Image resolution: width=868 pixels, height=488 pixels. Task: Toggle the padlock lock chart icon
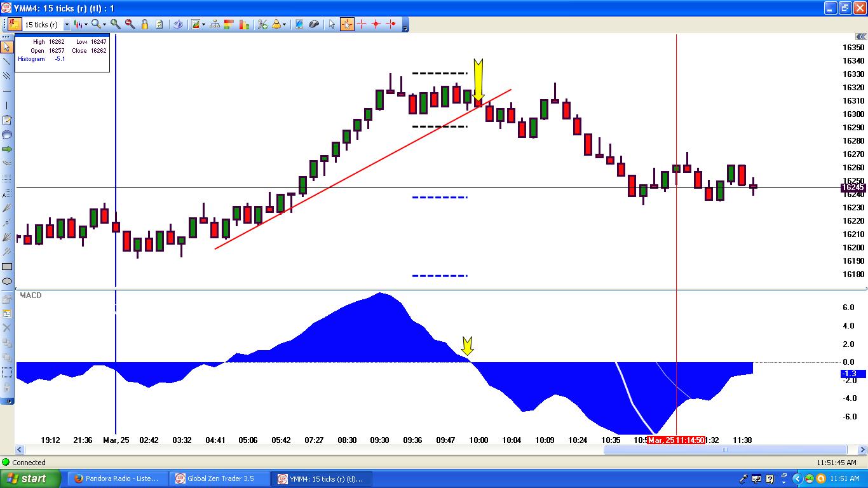point(145,25)
